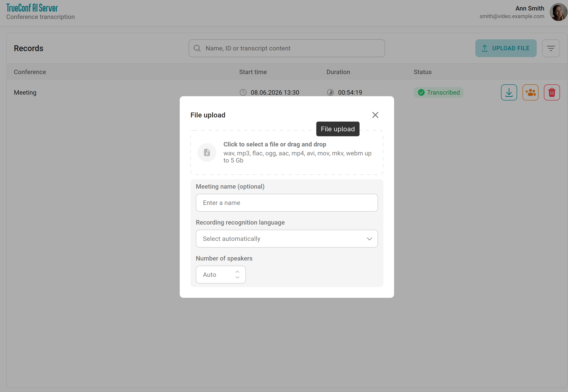The image size is (568, 392).
Task: Click the Number of speakers Auto field
Action: point(221,275)
